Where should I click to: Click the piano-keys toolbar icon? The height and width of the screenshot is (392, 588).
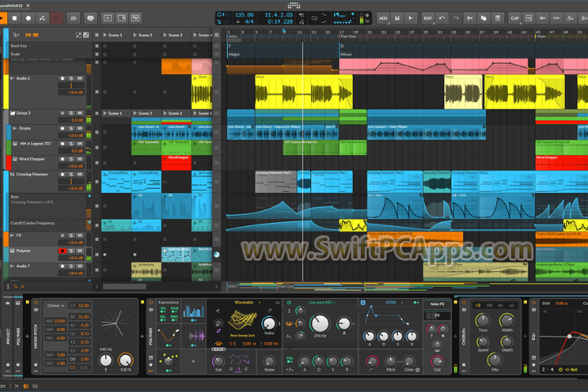(397, 18)
